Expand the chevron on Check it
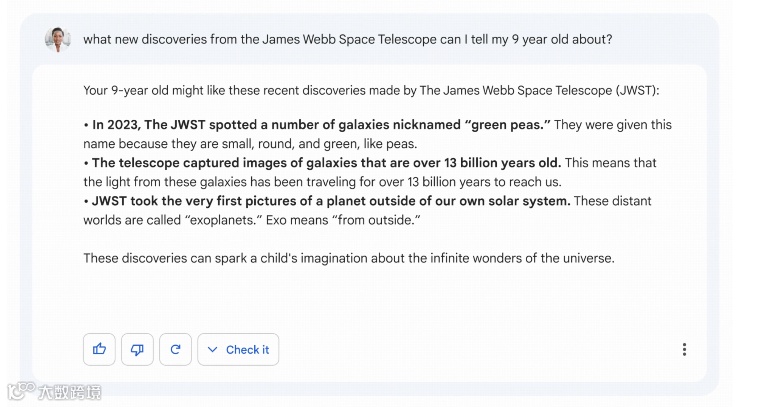The height and width of the screenshot is (407, 766). (213, 349)
